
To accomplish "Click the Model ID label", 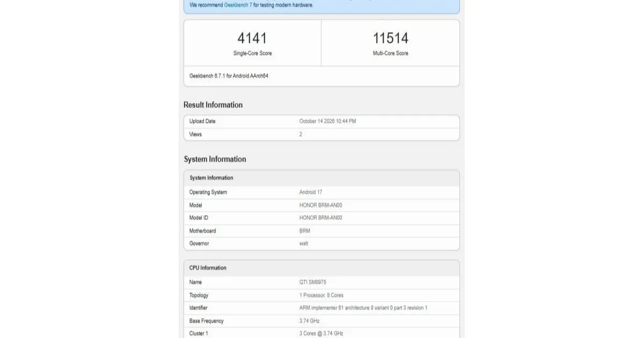I will point(199,218).
